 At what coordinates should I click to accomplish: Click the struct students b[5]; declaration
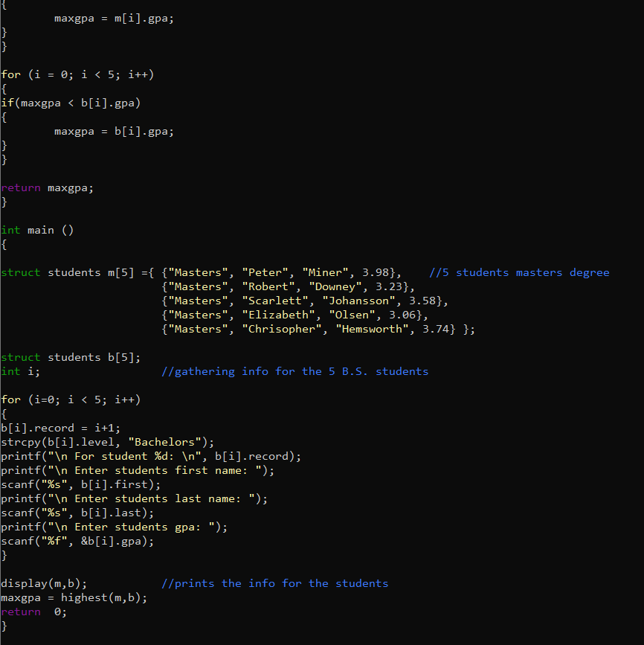(71, 357)
